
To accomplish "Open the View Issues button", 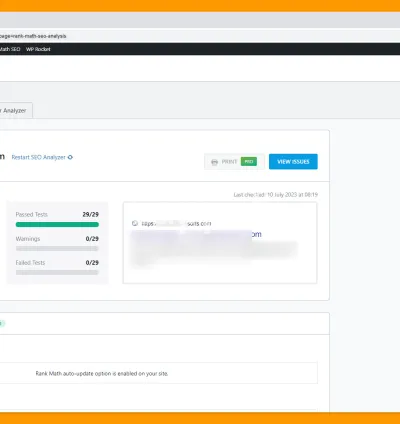I will coord(293,162).
